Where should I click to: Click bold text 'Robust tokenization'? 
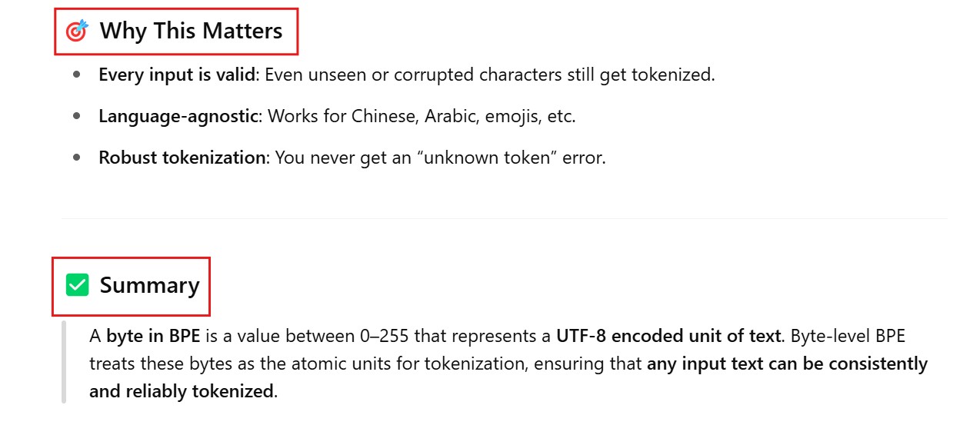pyautogui.click(x=182, y=158)
